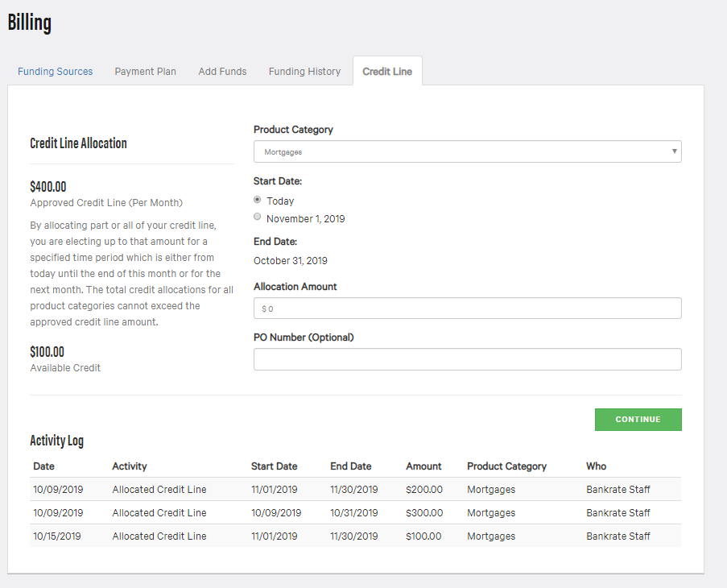Click the End Date column header in log

click(x=350, y=466)
